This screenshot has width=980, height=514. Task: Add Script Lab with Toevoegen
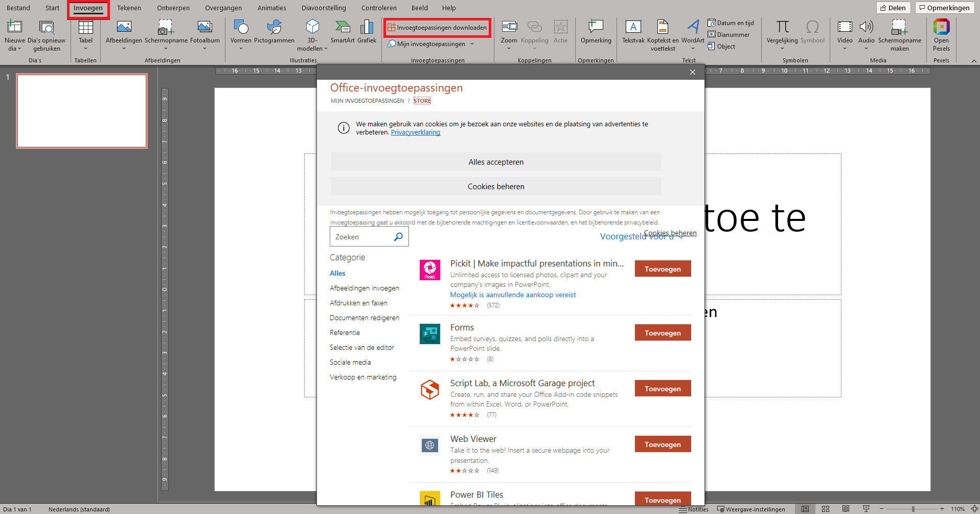click(663, 389)
